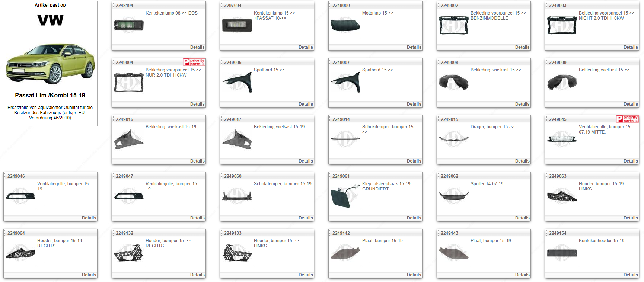The image size is (644, 282).
Task: Click the priority parts badge on 2249004
Action: tap(194, 62)
